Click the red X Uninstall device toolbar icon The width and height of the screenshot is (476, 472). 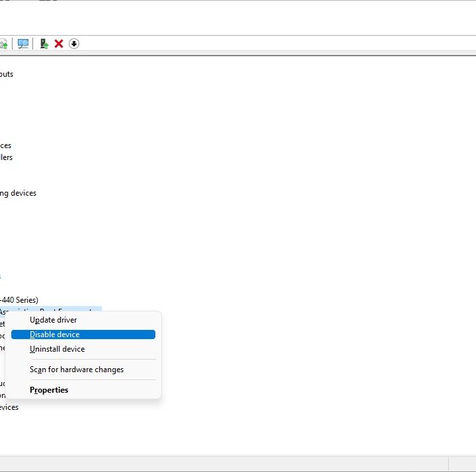coord(59,44)
